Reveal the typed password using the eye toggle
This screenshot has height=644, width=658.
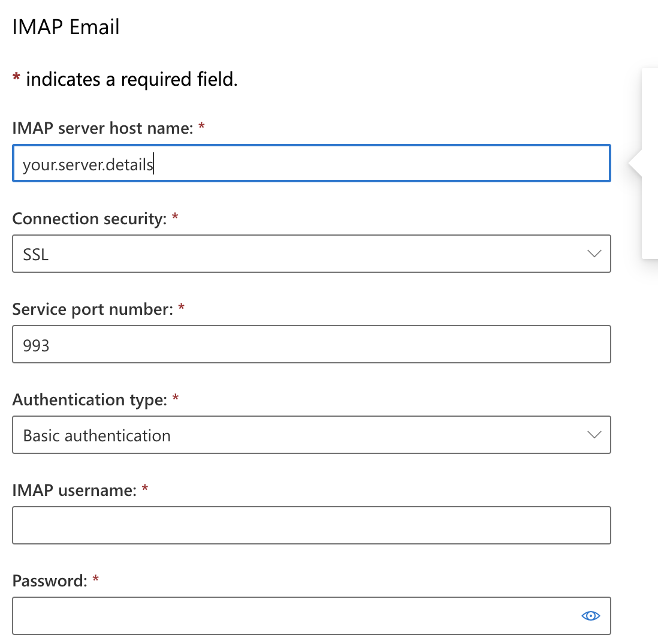(591, 616)
